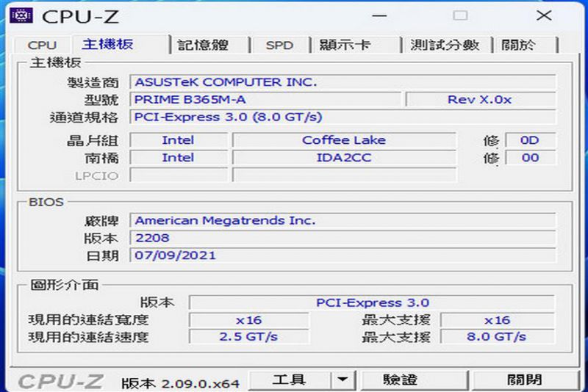The image size is (588, 392).
Task: Close CPU-Z with the X button
Action: pyautogui.click(x=543, y=15)
